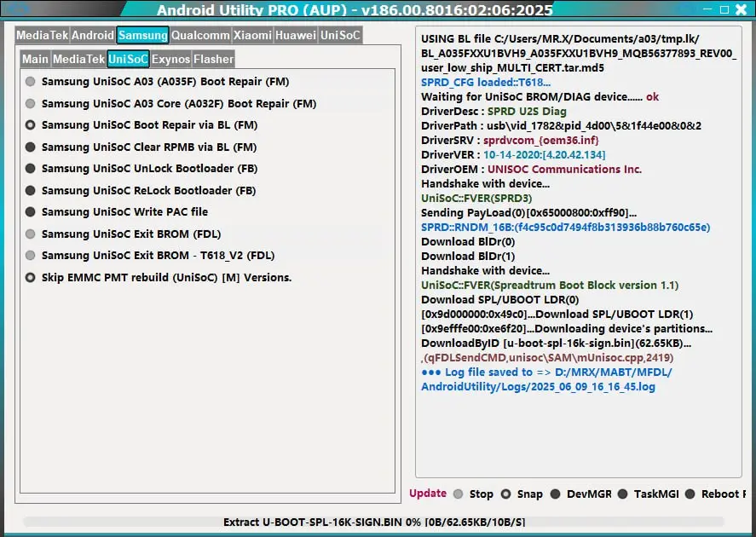Close the Android Utility PRO window
This screenshot has width=756, height=537.
point(742,9)
